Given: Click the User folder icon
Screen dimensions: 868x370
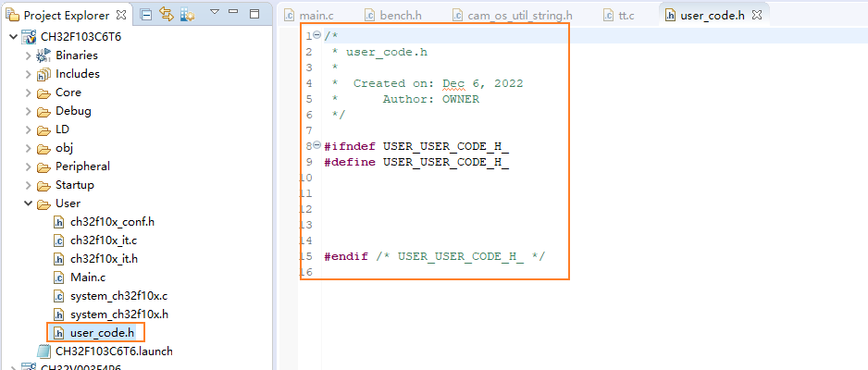Looking at the screenshot, I should click(x=43, y=204).
